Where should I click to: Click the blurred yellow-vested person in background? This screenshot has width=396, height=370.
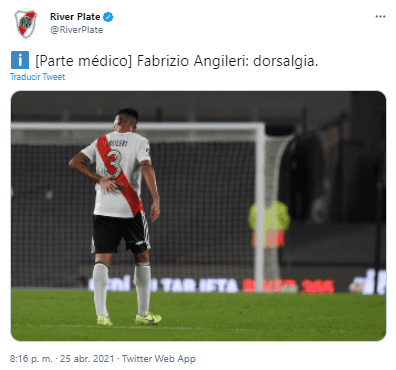pyautogui.click(x=269, y=224)
